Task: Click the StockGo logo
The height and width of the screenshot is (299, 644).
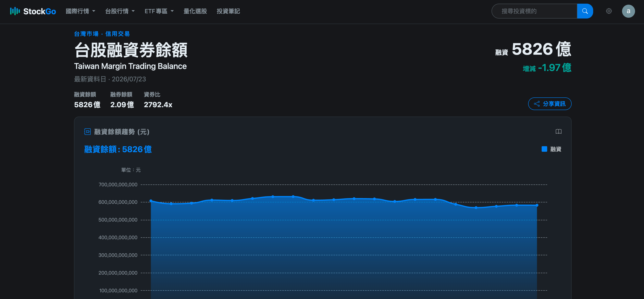Action: pos(33,11)
